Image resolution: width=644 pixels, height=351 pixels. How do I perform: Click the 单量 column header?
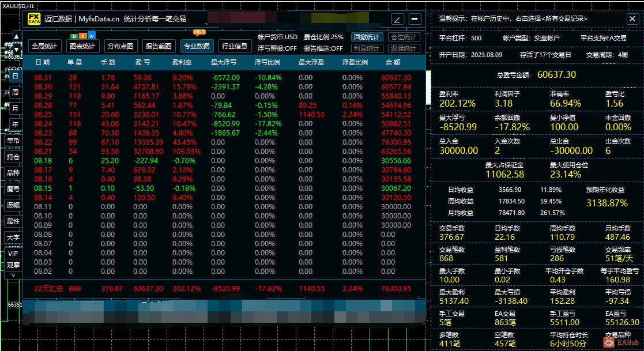(75, 62)
